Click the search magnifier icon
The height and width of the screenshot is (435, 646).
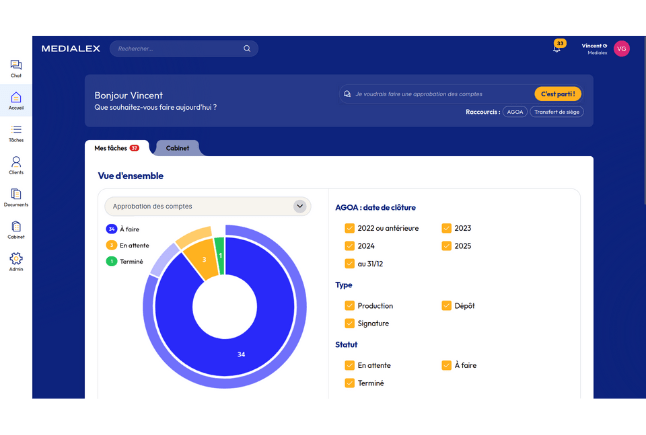coord(247,48)
